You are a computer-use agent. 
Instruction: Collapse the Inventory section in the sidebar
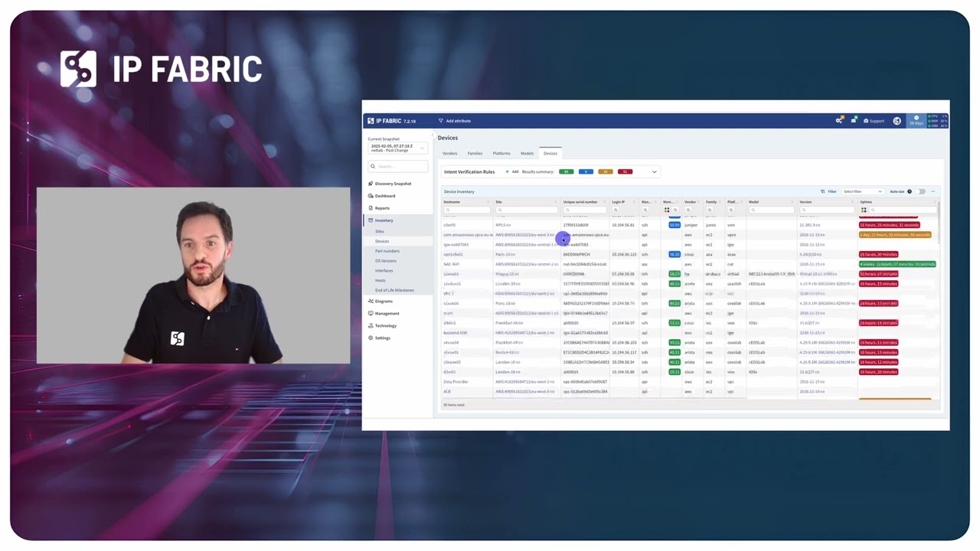384,220
